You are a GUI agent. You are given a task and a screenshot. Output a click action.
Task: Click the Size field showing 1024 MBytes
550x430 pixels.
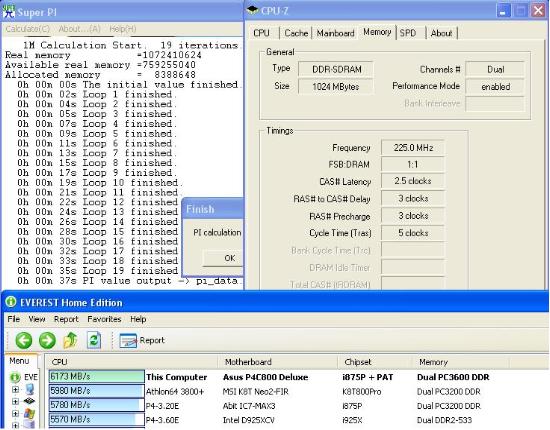tap(336, 86)
